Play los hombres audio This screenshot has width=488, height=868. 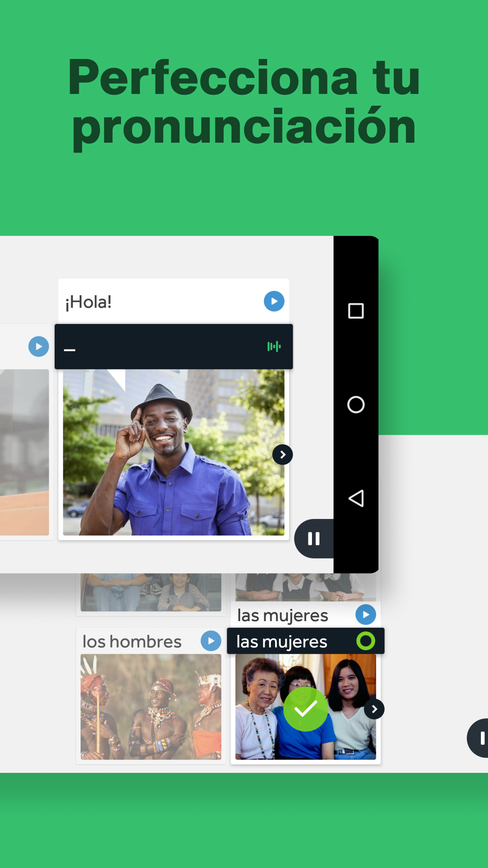pyautogui.click(x=211, y=641)
